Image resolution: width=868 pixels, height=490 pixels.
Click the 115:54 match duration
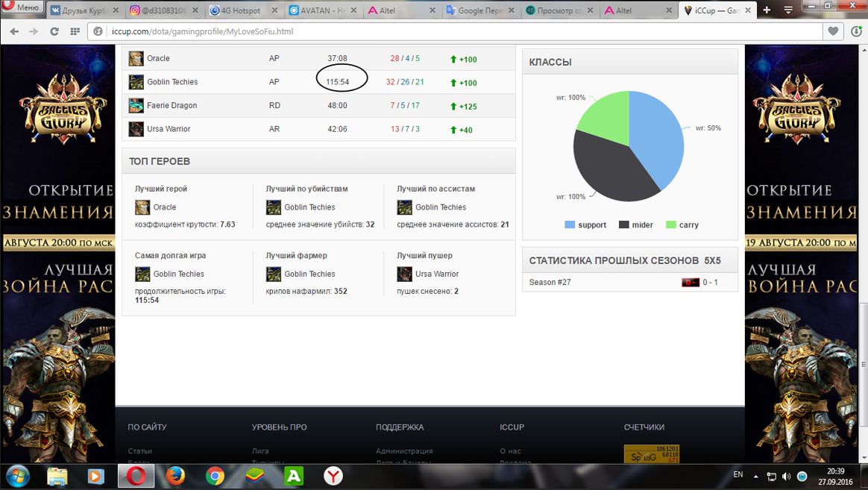click(x=337, y=82)
